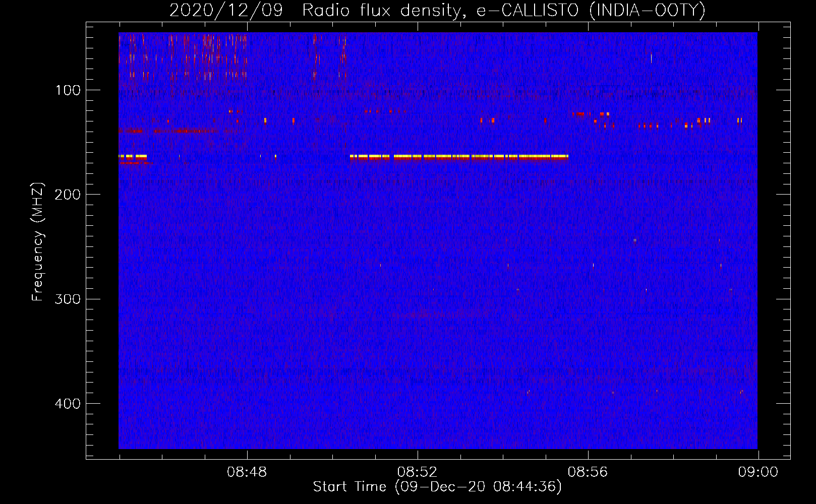Click the "Start Time (09-Dec-20 08:44:36)" label
816x504 pixels.
coord(437,487)
